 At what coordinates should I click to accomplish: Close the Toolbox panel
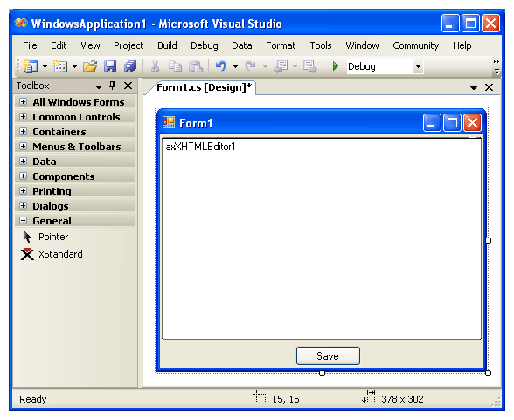[128, 86]
